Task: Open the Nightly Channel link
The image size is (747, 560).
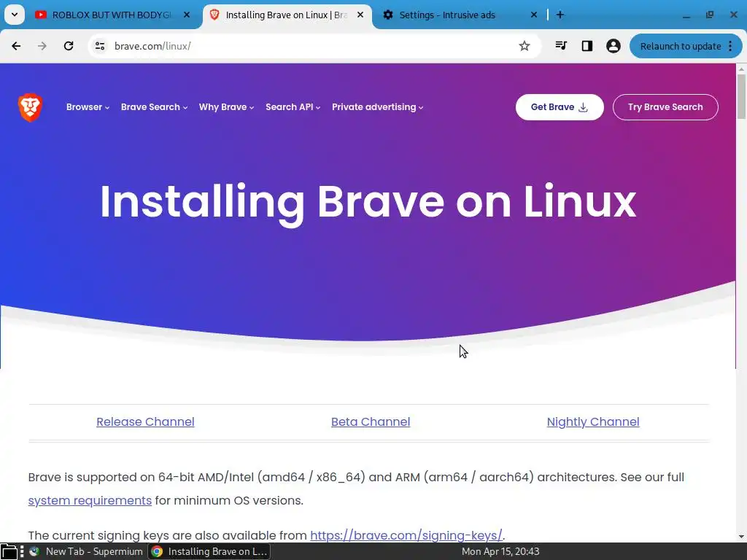Action: 593,422
